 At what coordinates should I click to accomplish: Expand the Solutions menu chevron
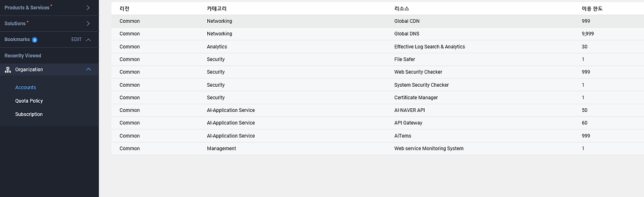[88, 24]
